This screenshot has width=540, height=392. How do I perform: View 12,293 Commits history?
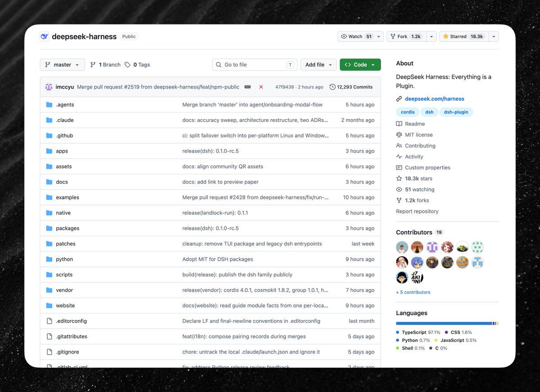coord(351,87)
